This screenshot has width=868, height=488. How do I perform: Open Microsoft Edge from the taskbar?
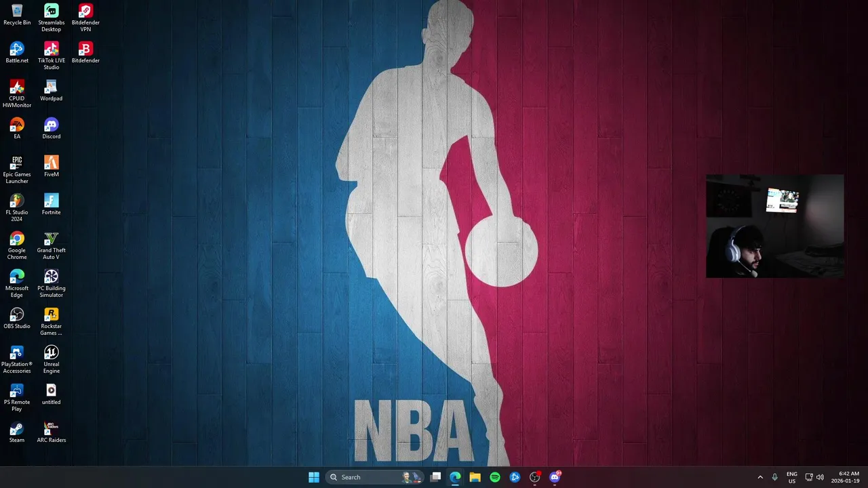[x=455, y=477]
